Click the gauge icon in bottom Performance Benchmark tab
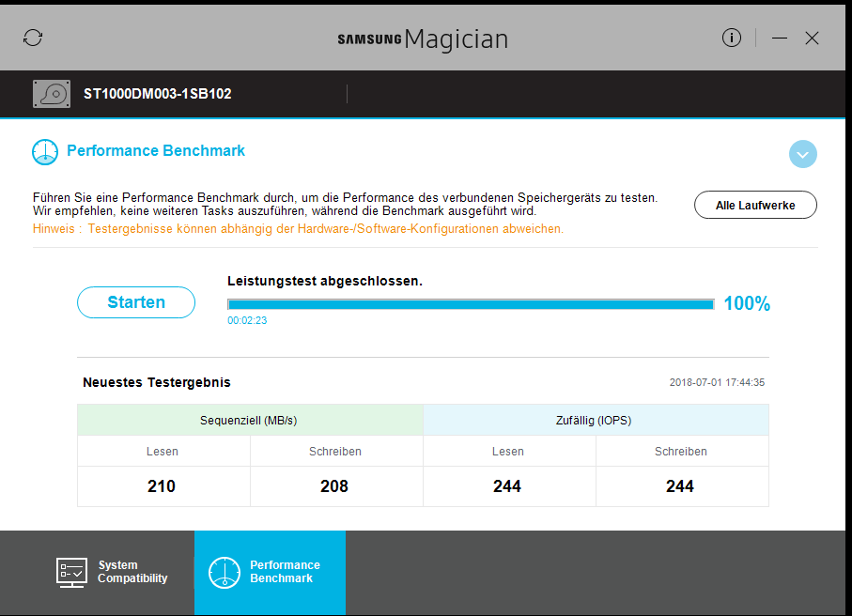Screen dimensions: 852x616 [224, 573]
